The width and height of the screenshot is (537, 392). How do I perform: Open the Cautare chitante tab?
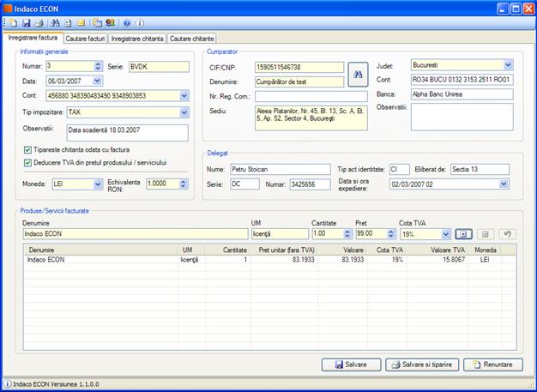click(192, 39)
